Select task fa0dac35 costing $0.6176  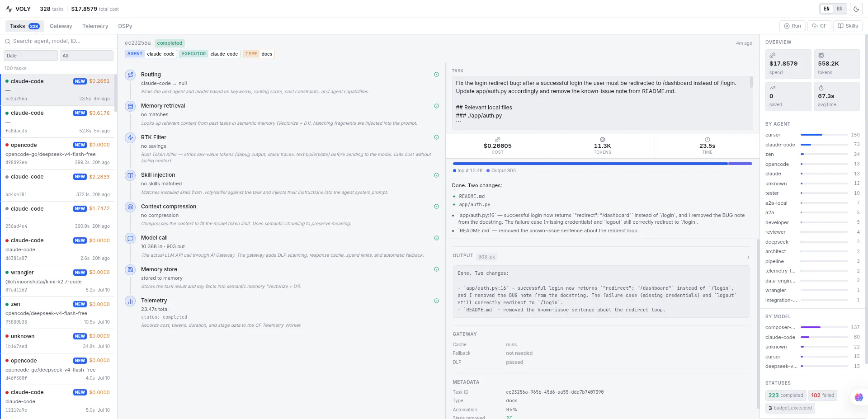58,122
